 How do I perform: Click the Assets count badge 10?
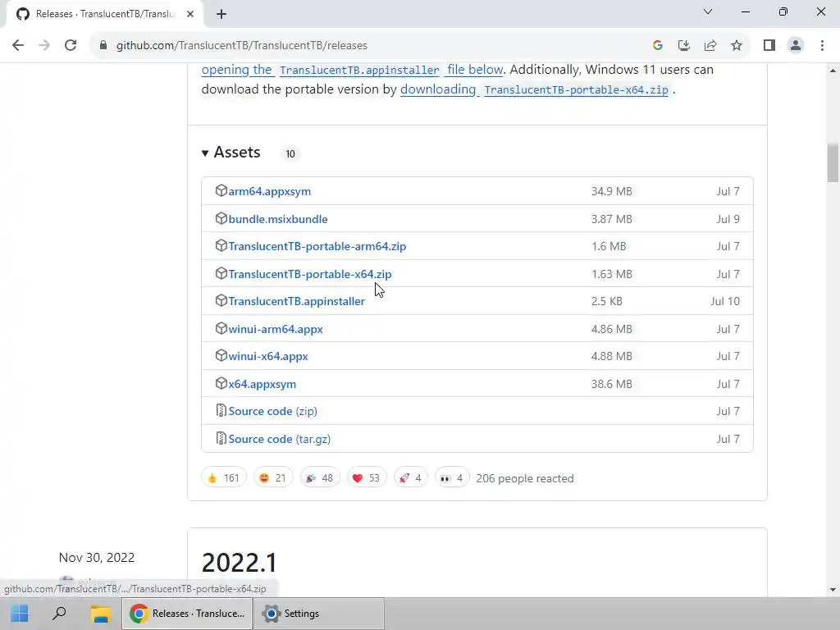pyautogui.click(x=290, y=153)
